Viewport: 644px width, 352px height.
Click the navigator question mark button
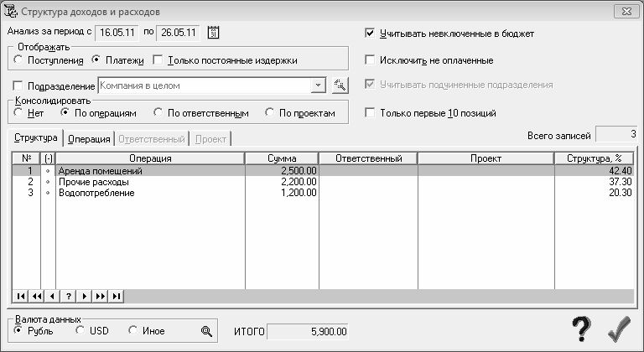tap(69, 296)
